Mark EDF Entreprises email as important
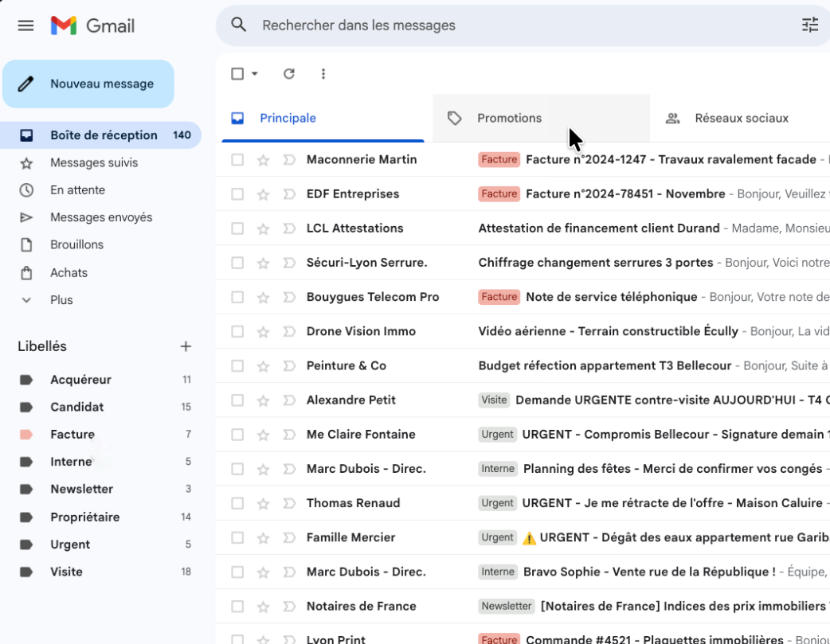 (289, 194)
